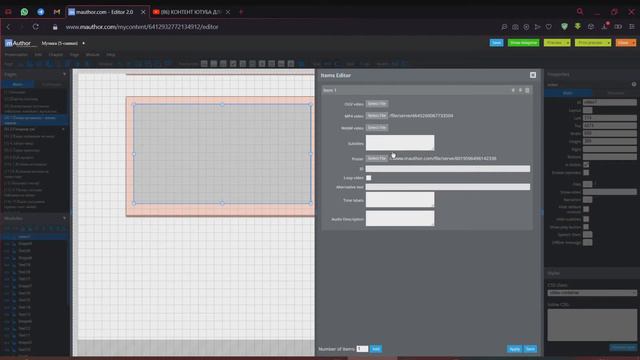Click the green Show Adaptive button
The width and height of the screenshot is (640, 360).
(x=523, y=43)
